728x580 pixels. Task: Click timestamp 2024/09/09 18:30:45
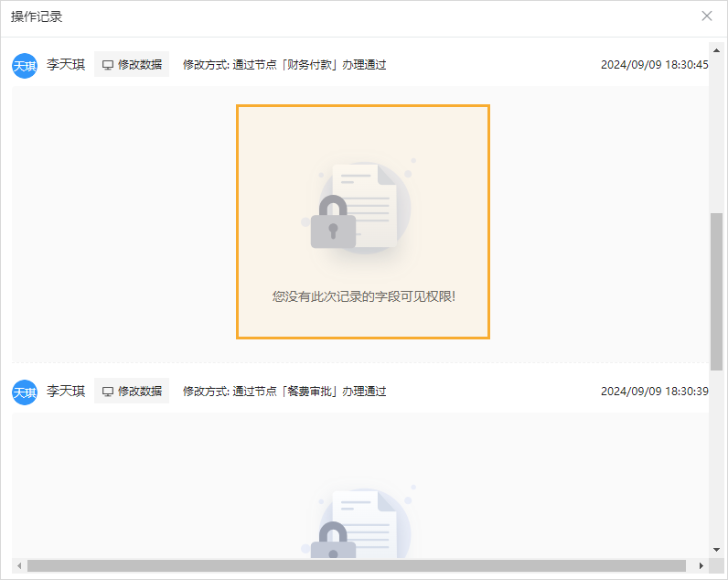(654, 65)
